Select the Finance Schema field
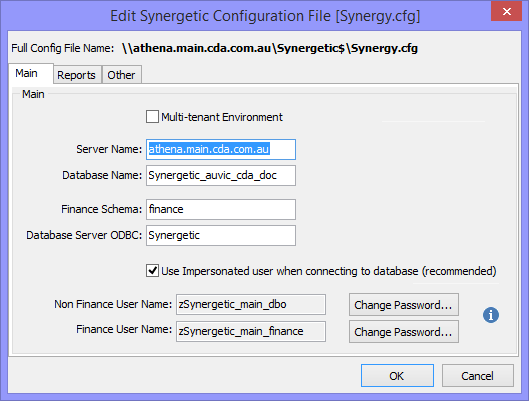529x401 pixels. [x=221, y=209]
